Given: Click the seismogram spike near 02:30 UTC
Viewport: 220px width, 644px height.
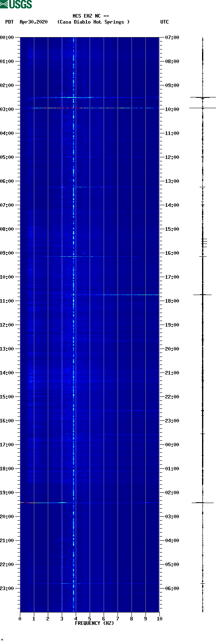Looking at the screenshot, I should (202, 503).
